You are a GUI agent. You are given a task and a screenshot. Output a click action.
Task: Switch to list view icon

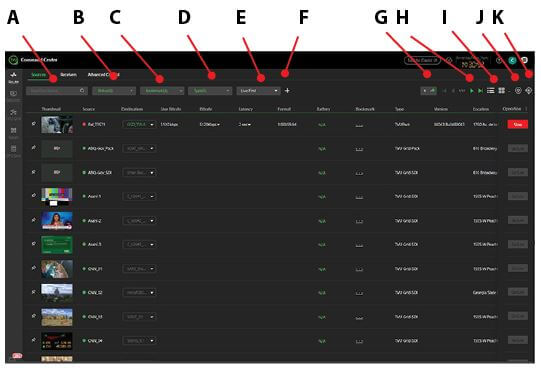click(491, 90)
